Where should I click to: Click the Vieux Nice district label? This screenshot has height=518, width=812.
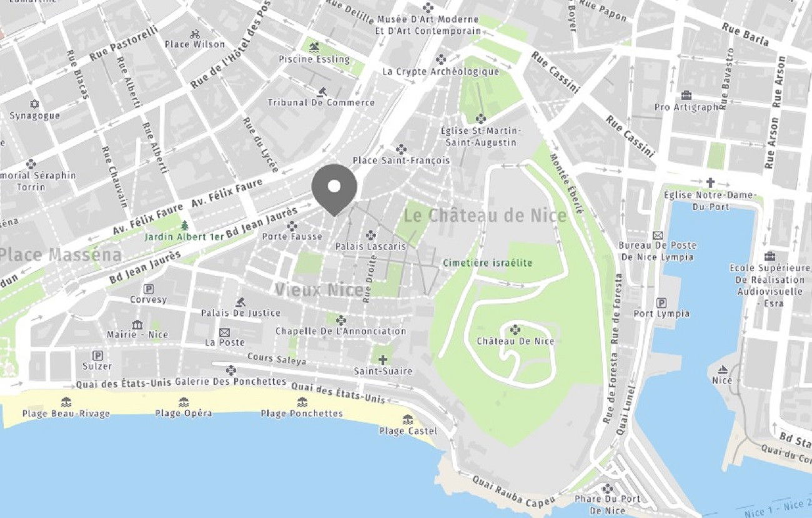point(319,290)
